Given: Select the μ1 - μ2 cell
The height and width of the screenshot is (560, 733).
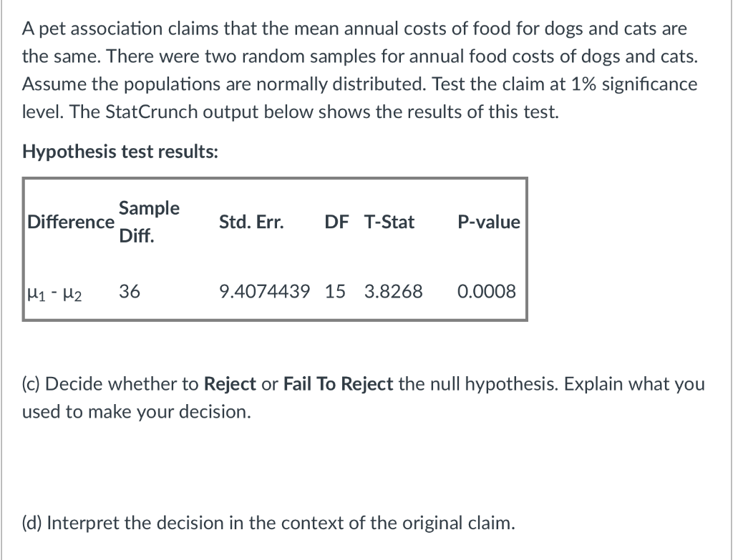Looking at the screenshot, I should click(54, 293).
